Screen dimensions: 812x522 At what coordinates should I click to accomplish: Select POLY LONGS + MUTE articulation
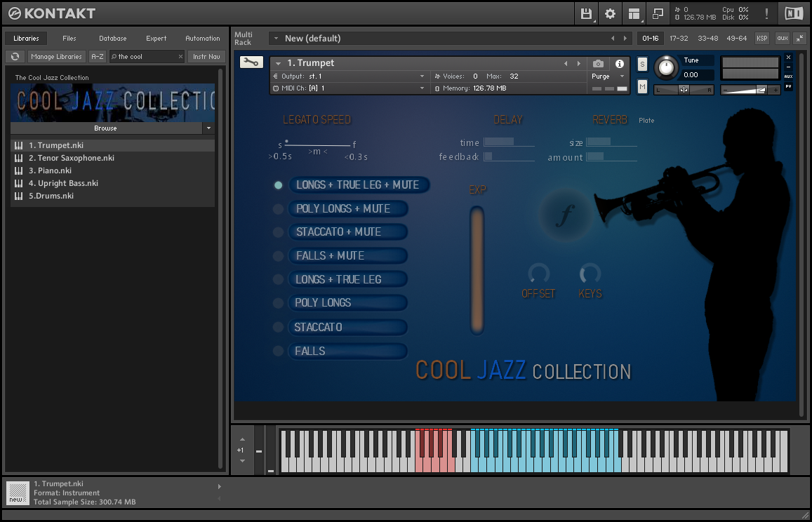348,208
